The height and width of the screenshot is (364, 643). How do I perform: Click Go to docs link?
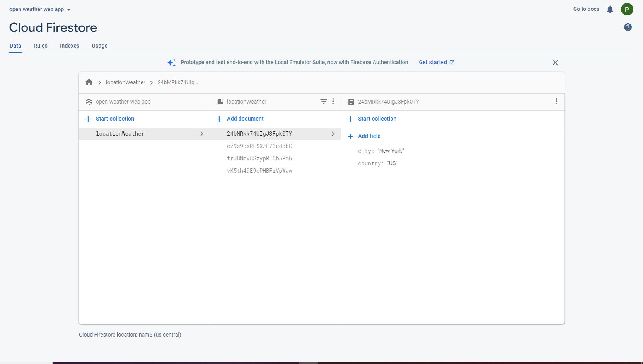tap(586, 9)
